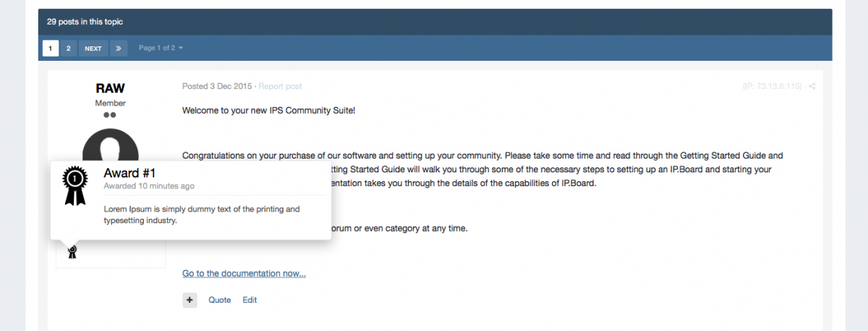Viewport: 868px width, 331px height.
Task: Click the '29 posts in this topic' header
Action: click(85, 22)
